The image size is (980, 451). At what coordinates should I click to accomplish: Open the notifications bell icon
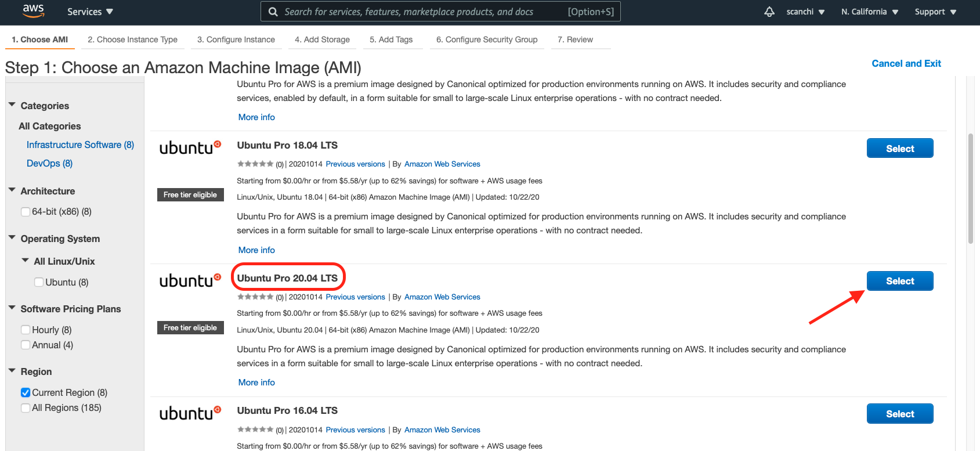[x=769, y=12]
